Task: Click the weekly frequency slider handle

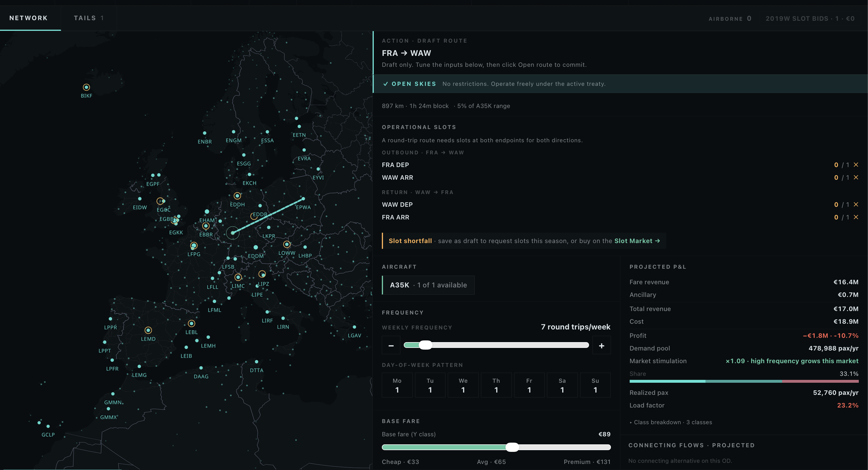Action: point(425,345)
